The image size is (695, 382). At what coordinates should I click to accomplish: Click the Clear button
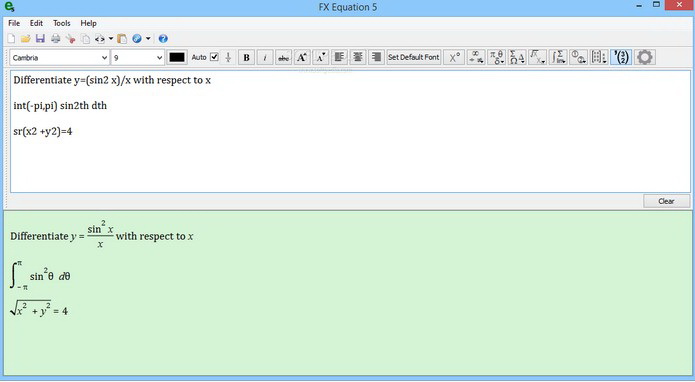666,201
